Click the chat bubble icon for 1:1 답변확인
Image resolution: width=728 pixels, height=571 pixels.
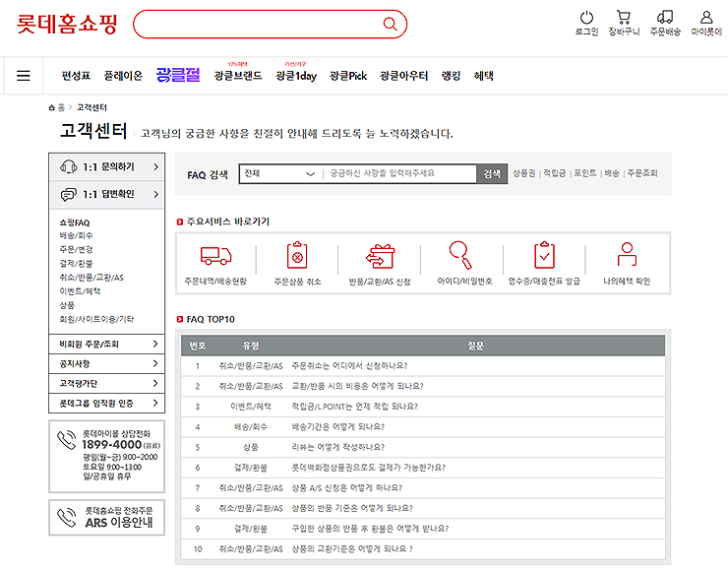(69, 194)
